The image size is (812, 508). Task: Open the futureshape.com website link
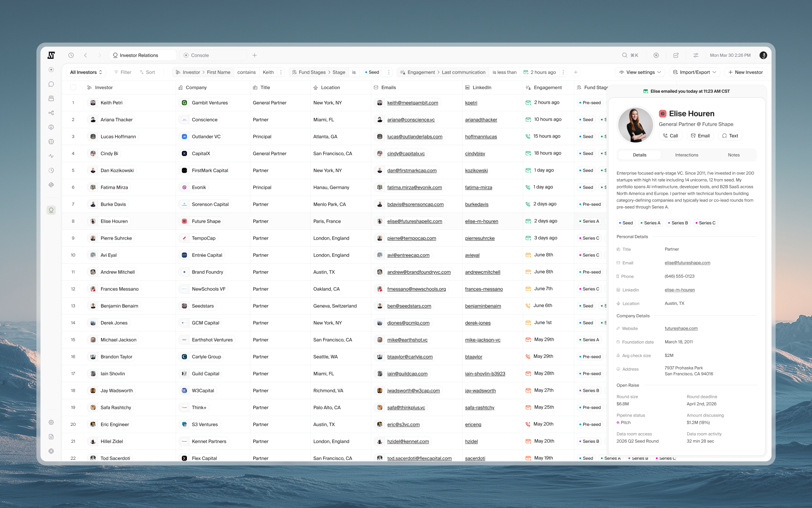(681, 329)
